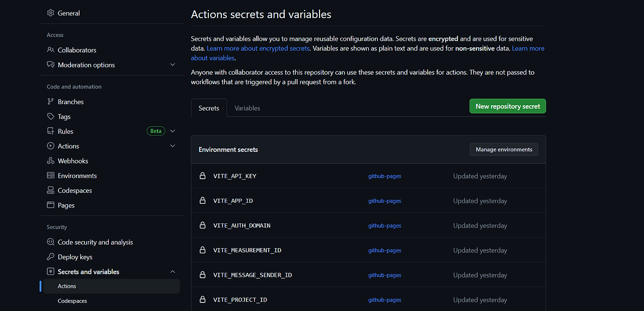The height and width of the screenshot is (311, 644).
Task: Click the VITE_PROJECT_ID secret name
Action: point(240,299)
